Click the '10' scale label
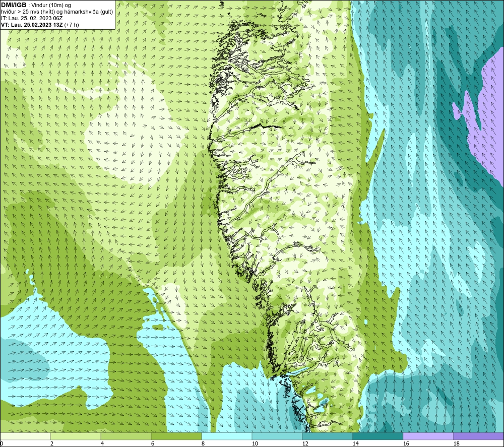Viewport: 504px width, 447px height. 255,444
